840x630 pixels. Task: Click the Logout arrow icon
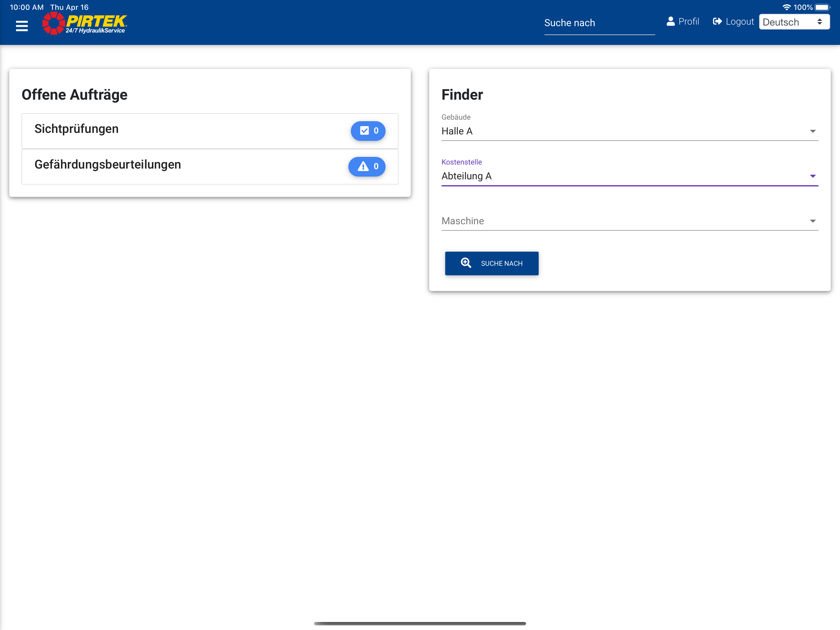click(x=717, y=21)
